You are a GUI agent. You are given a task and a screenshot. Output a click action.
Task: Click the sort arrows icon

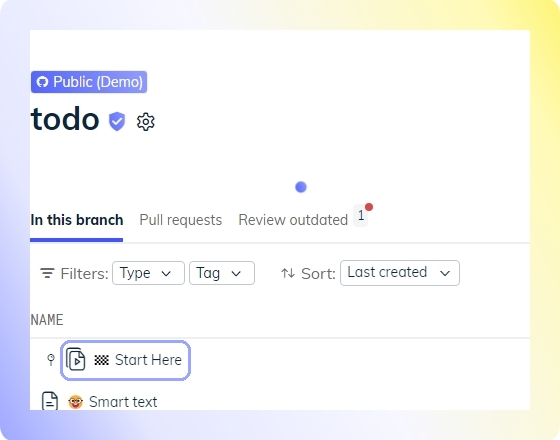point(288,274)
